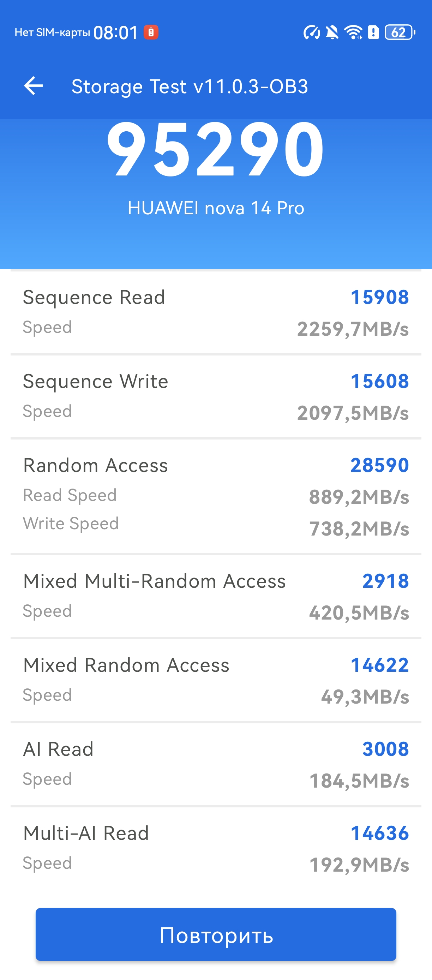Tap the SIM alert status icon
The image size is (432, 980).
click(373, 32)
